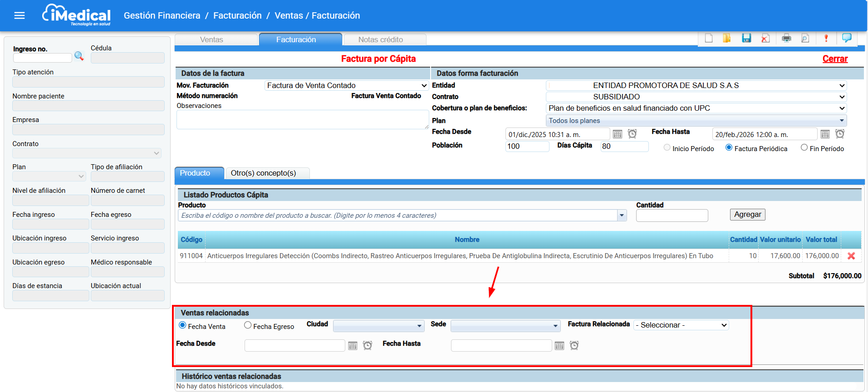Viewport: 868px width, 392px height.
Task: Select Fecha Egreso radio option
Action: (248, 325)
